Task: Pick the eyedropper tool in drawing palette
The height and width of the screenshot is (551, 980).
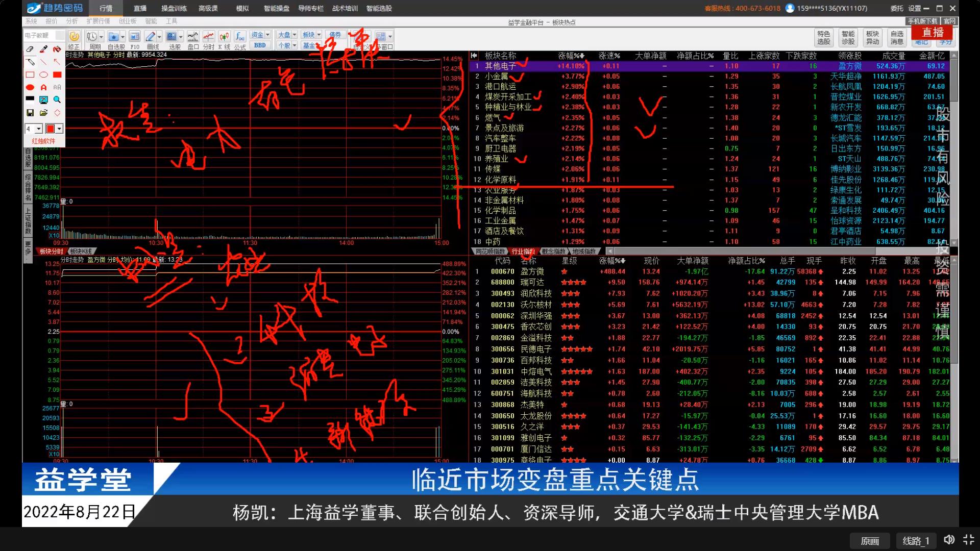Action: click(x=43, y=49)
